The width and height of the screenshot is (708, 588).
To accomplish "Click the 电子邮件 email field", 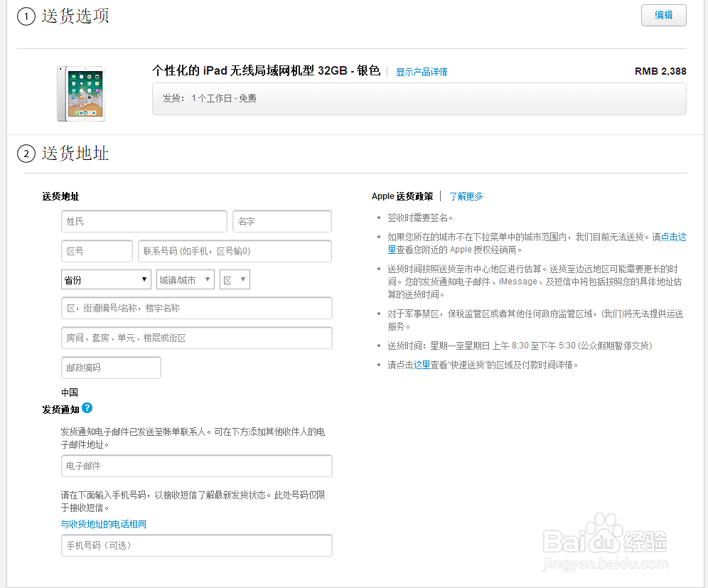I will coord(197,466).
